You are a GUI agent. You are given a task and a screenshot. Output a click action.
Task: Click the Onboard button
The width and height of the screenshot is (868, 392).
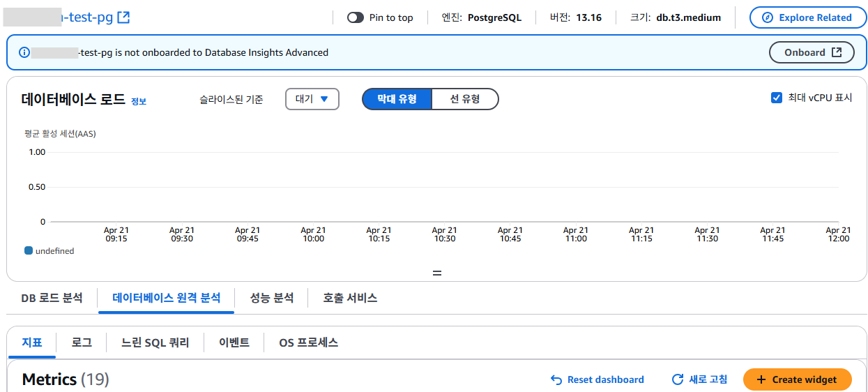(x=812, y=52)
